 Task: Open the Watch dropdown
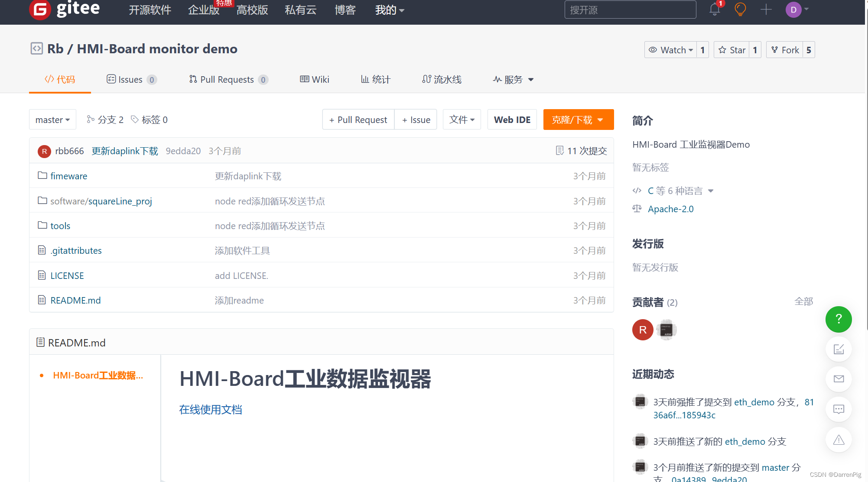tap(671, 50)
